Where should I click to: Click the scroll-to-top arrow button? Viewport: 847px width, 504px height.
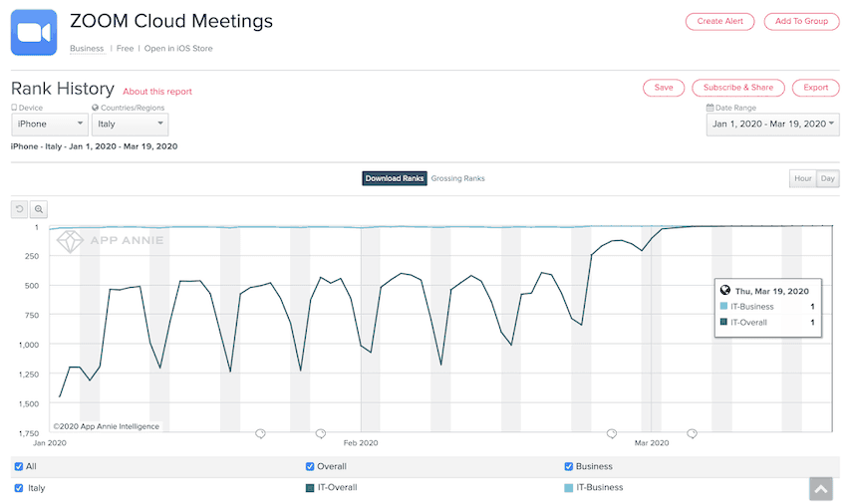point(820,488)
